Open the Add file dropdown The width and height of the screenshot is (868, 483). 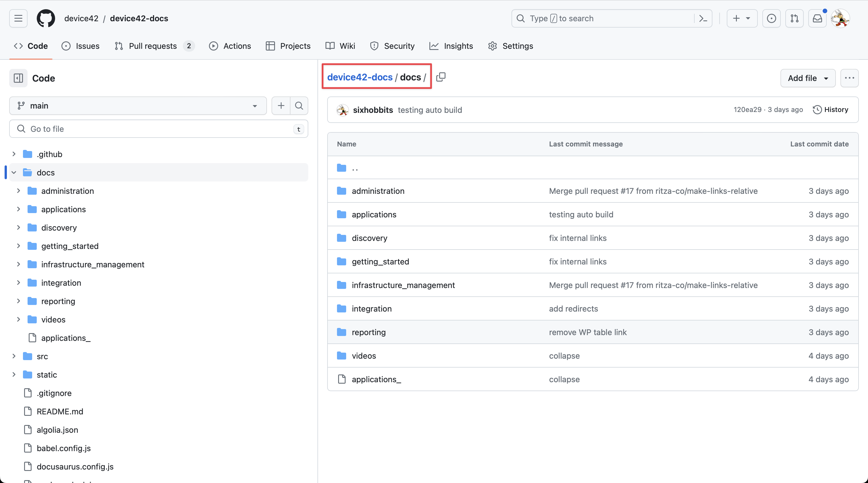(808, 78)
